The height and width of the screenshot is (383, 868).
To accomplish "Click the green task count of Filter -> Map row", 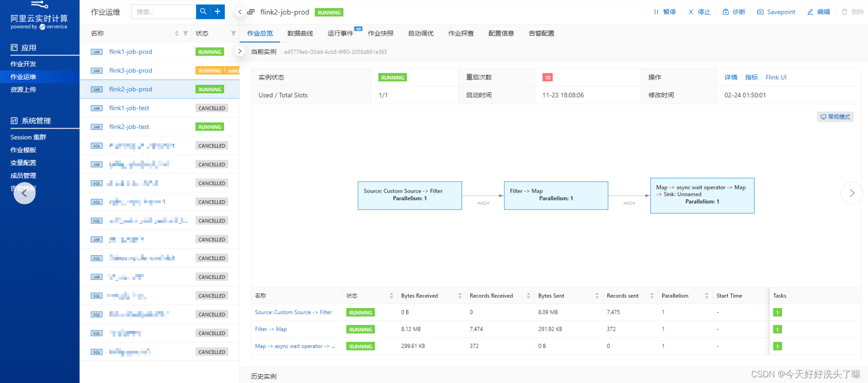I will point(777,330).
